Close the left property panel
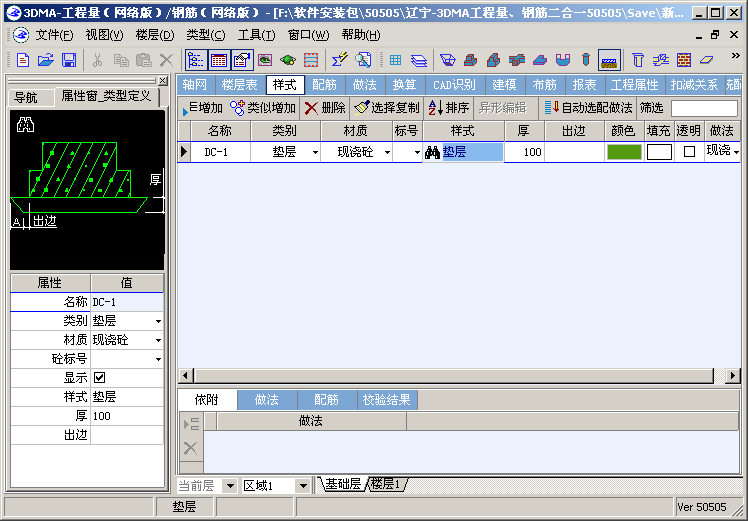748x521 pixels. point(163,81)
